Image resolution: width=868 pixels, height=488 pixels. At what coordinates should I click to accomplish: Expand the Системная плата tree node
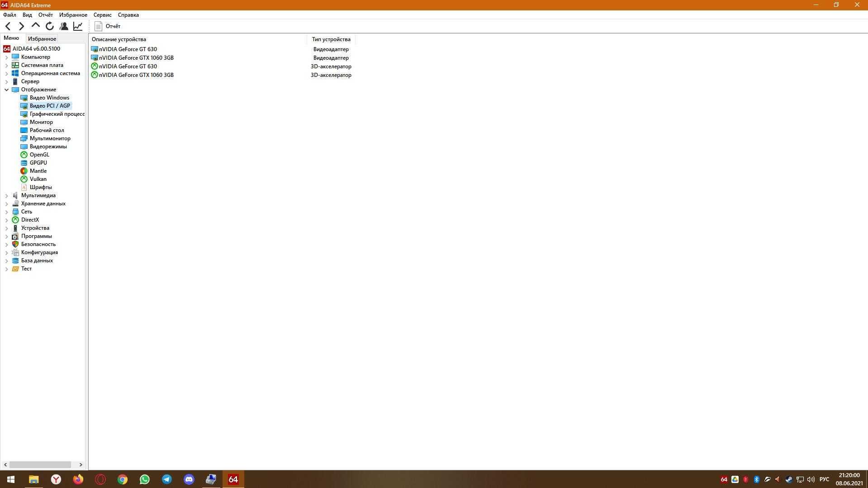click(6, 65)
